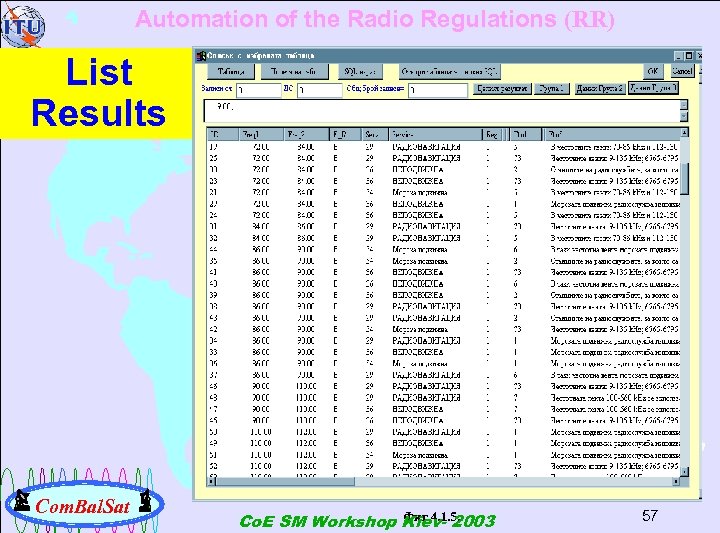720x533 pixels.
Task: Click the results button left of 'Група 1'
Action: [502, 89]
